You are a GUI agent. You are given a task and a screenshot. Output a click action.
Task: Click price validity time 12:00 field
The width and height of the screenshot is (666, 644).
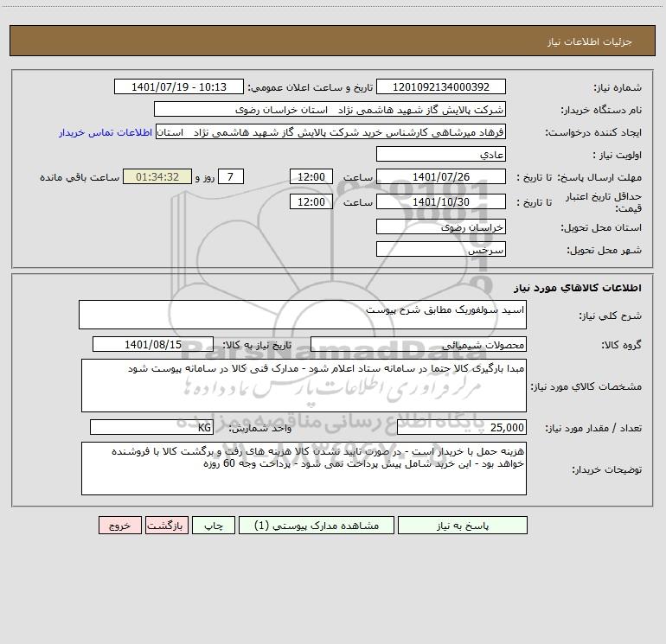click(x=311, y=201)
